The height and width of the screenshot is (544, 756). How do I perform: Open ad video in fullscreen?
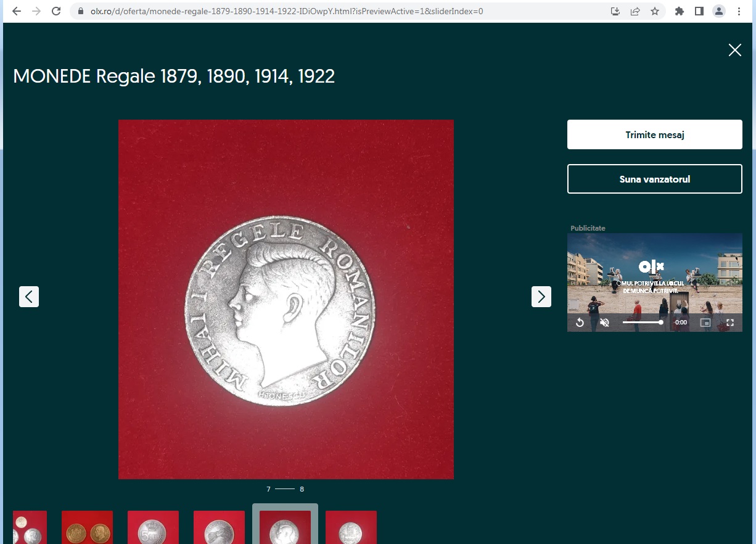click(x=730, y=323)
